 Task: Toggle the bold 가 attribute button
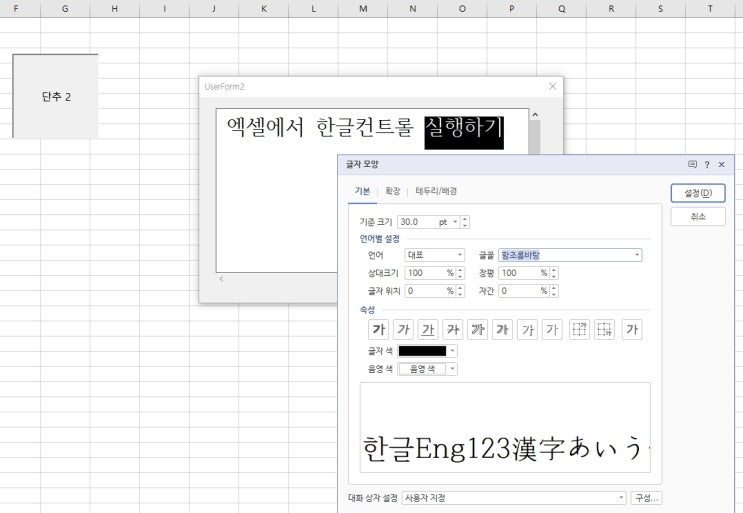click(378, 329)
